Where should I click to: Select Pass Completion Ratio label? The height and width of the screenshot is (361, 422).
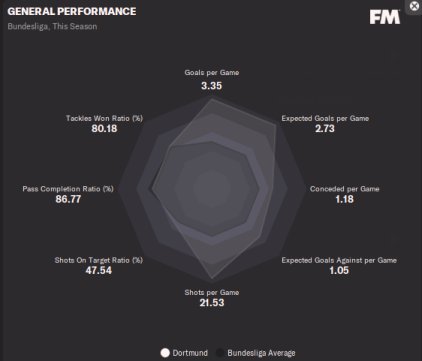tap(68, 189)
